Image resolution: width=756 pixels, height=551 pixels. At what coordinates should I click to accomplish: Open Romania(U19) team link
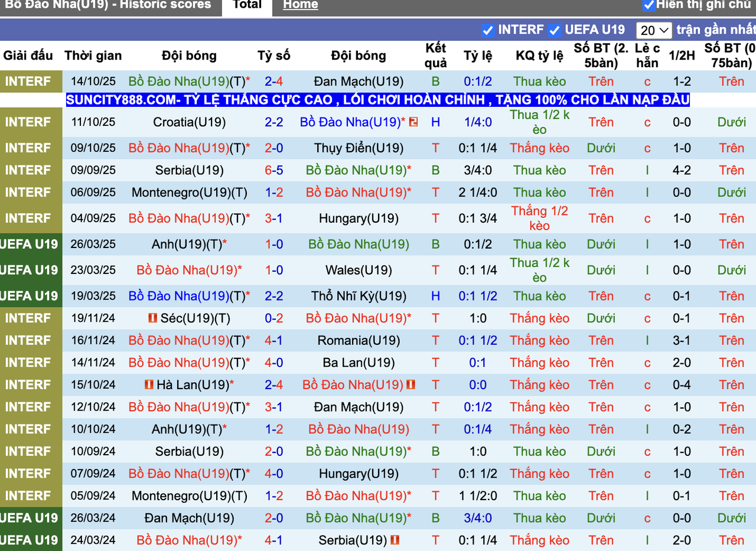359,341
